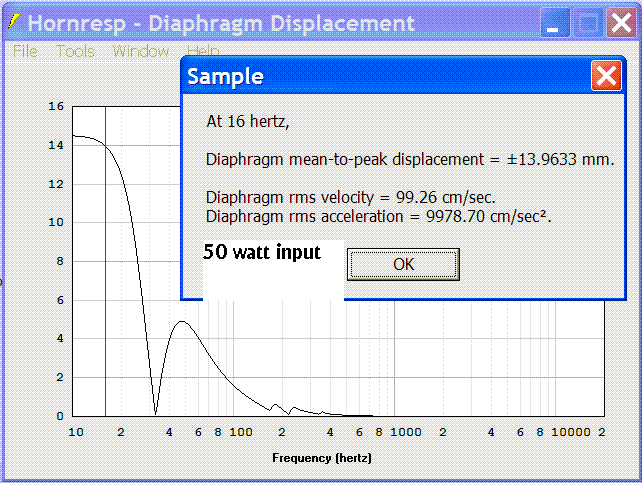Viewport: 643px width, 486px height.
Task: Open the File menu
Action: [x=25, y=52]
